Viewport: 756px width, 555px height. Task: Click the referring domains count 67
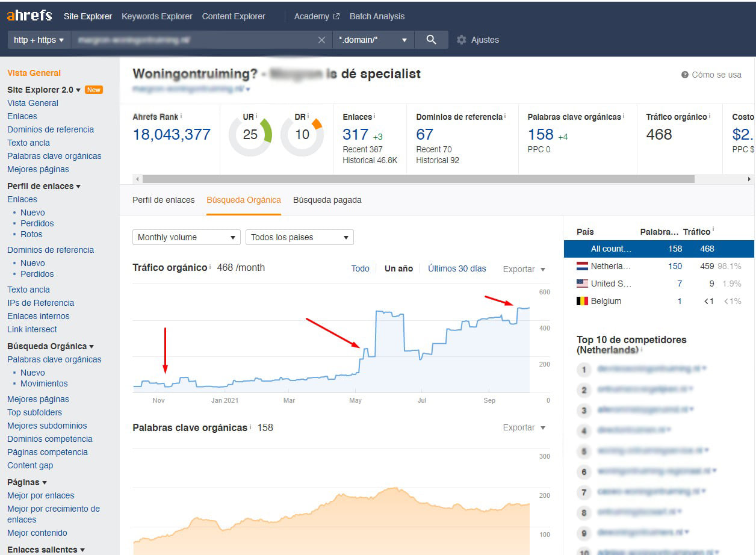424,134
